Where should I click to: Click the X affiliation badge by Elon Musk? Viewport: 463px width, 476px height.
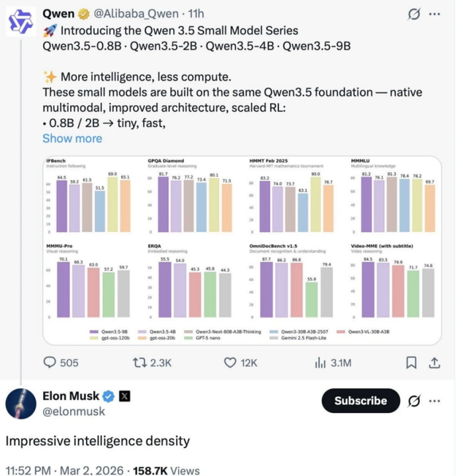pyautogui.click(x=126, y=397)
